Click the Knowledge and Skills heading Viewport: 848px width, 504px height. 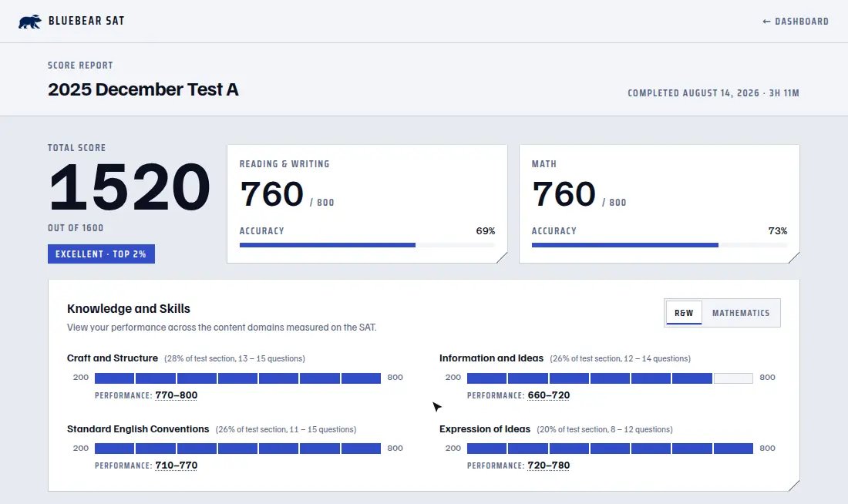click(x=129, y=308)
